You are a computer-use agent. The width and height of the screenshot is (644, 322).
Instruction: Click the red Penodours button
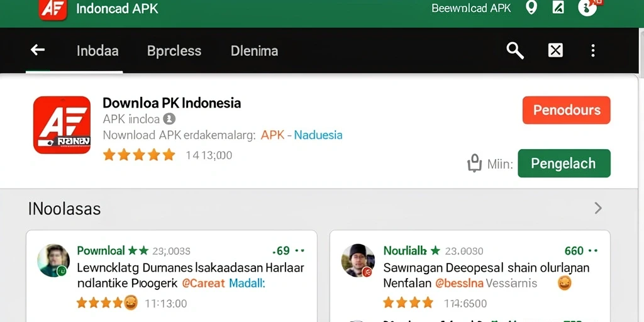(x=567, y=110)
